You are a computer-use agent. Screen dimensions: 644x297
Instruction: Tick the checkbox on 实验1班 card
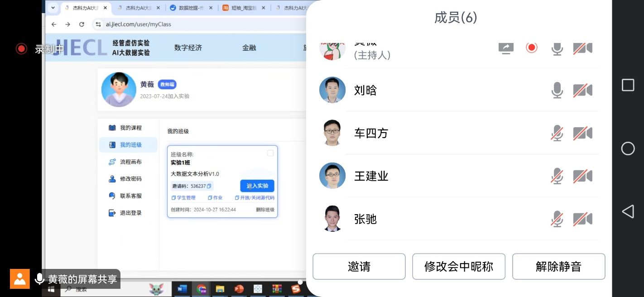point(270,153)
